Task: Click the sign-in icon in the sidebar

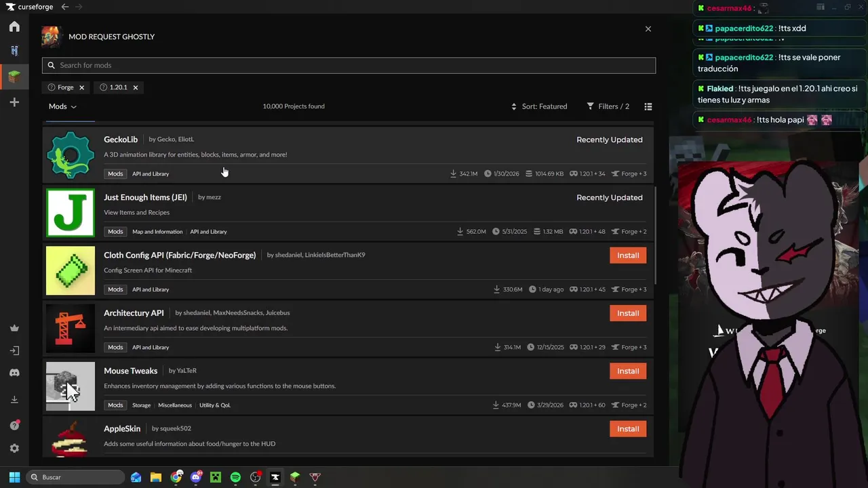Action: tap(14, 350)
